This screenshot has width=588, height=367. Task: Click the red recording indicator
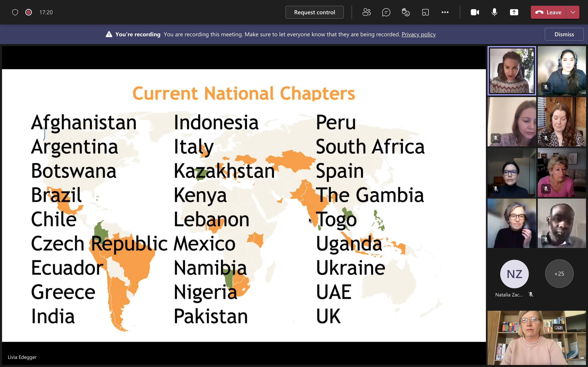[x=29, y=12]
